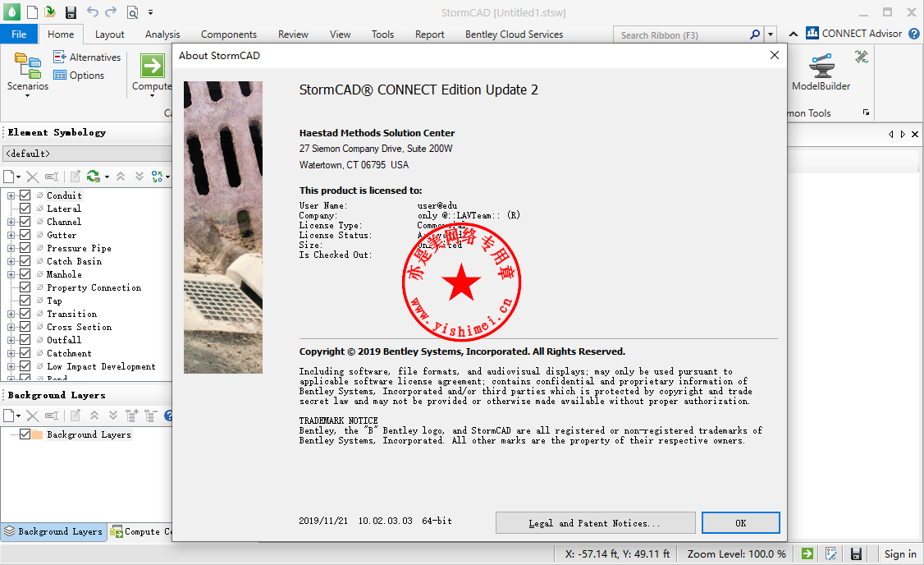Expand the Manhole tree node
The height and width of the screenshot is (565, 924).
[x=11, y=275]
